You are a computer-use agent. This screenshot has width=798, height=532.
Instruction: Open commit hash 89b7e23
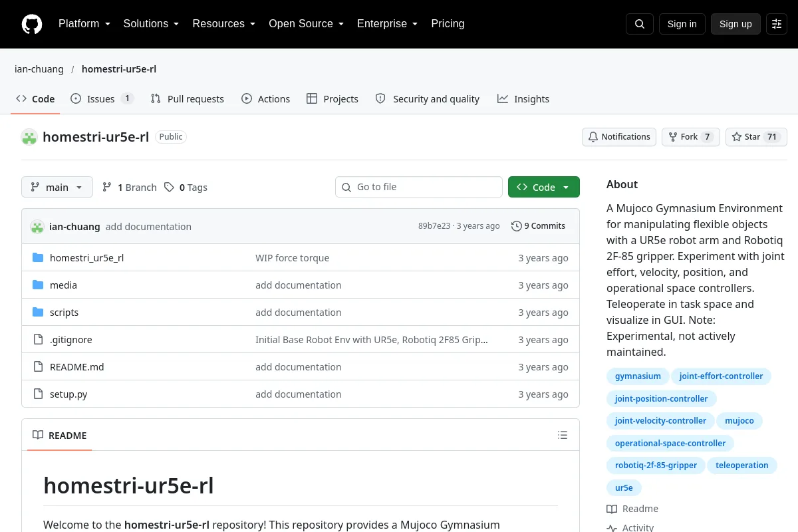[434, 226]
